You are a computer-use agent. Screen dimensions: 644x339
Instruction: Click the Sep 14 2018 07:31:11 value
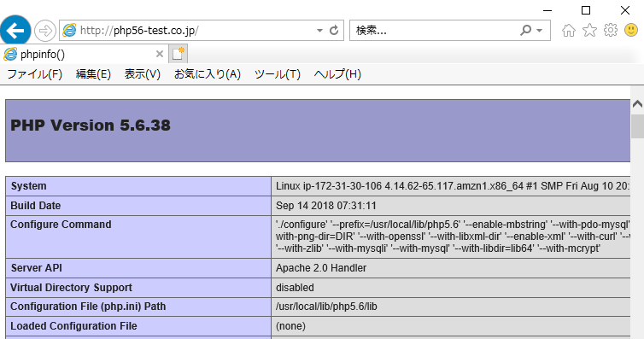click(x=326, y=206)
